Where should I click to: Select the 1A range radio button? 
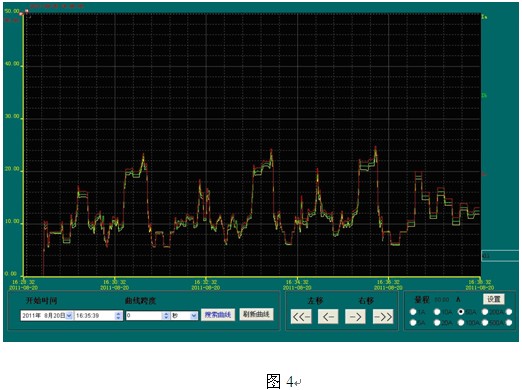pos(413,312)
